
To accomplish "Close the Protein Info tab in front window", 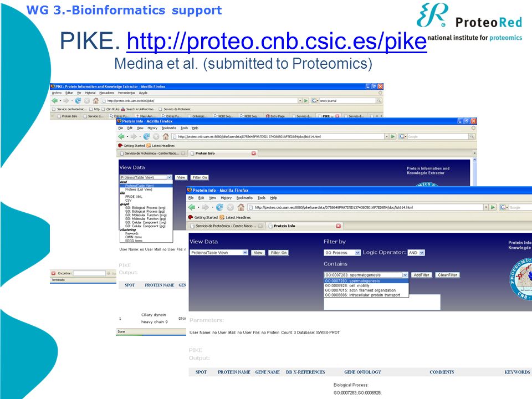I will pos(338,226).
